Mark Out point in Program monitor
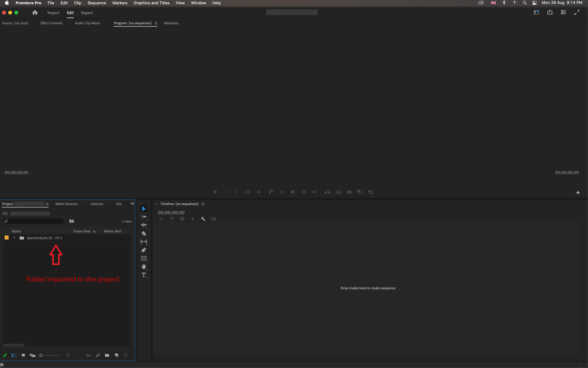 (236, 192)
